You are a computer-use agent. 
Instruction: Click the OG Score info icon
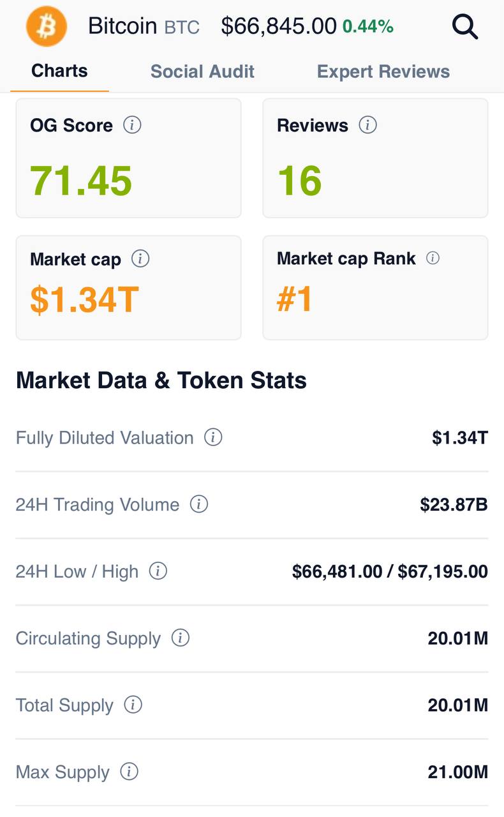[x=132, y=124]
